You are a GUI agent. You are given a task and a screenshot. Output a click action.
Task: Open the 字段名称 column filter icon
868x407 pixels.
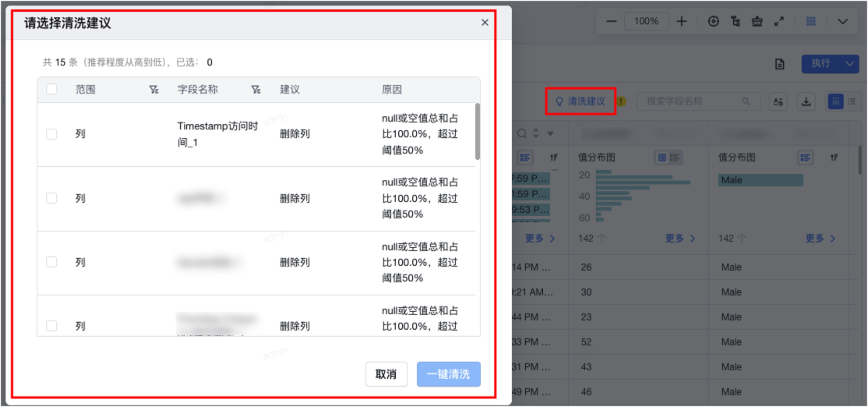coord(256,90)
